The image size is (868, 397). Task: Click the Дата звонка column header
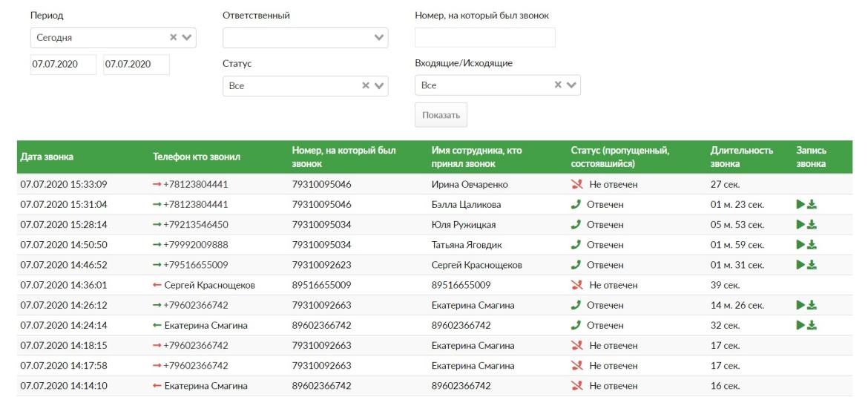coord(47,157)
